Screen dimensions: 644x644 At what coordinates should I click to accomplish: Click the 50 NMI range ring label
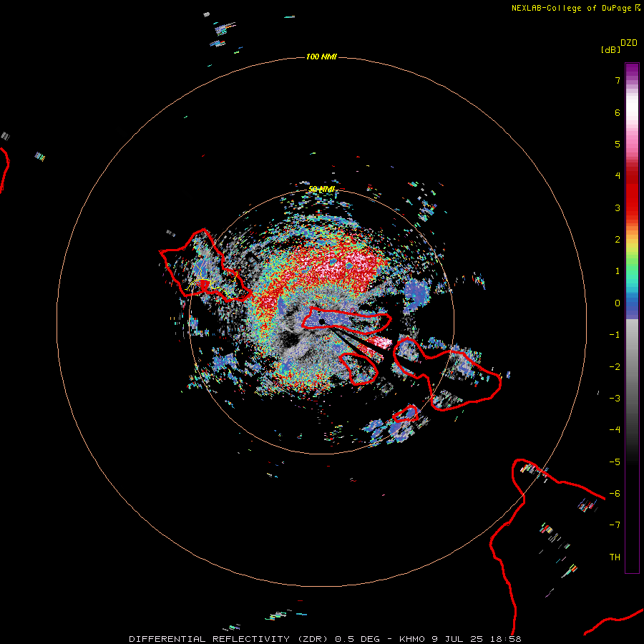tap(321, 189)
